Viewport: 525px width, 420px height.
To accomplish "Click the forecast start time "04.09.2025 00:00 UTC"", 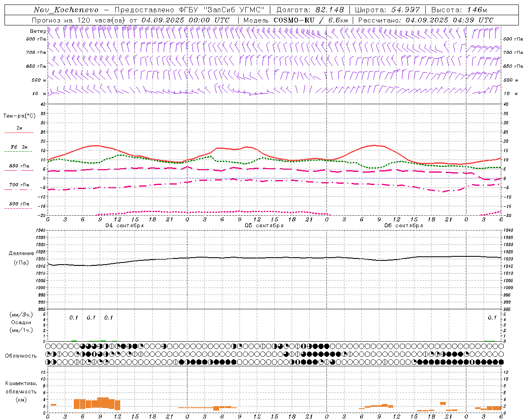I will pos(185,20).
